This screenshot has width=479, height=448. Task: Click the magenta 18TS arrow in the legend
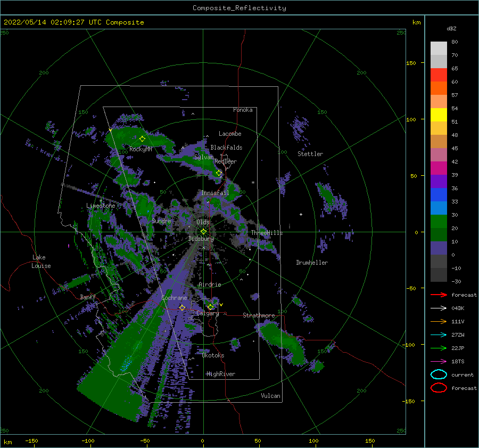(x=439, y=362)
